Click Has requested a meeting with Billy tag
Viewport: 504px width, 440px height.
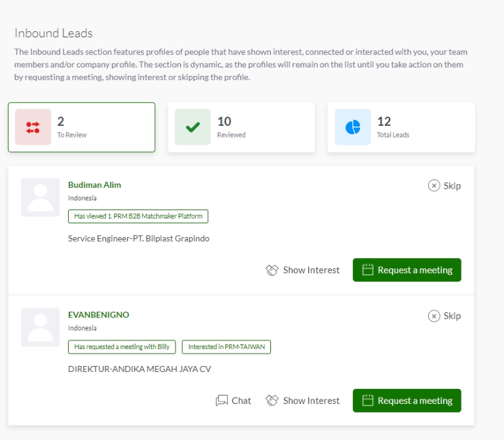122,347
